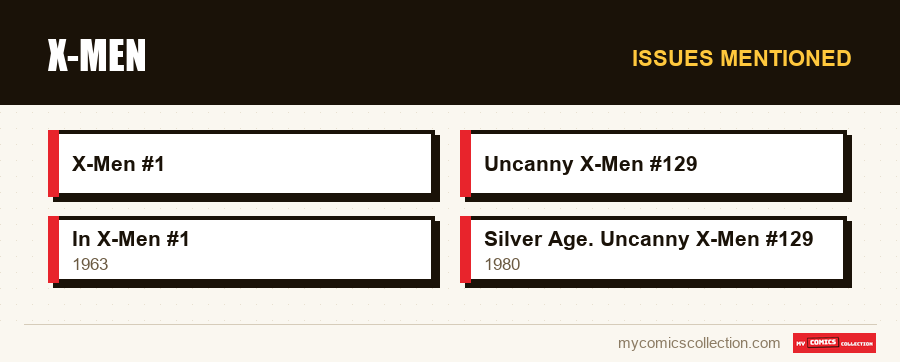Click the 1980 year label

pyautogui.click(x=502, y=264)
